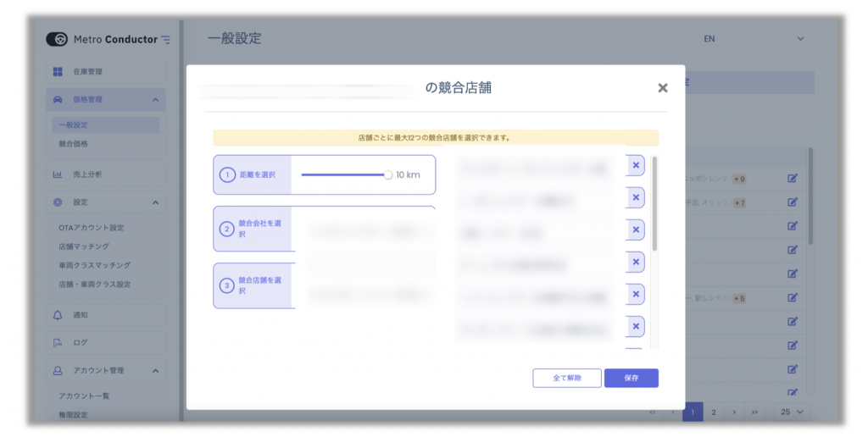This screenshot has height=437, width=868.
Task: Remove the third competitor store entry
Action: tap(636, 230)
